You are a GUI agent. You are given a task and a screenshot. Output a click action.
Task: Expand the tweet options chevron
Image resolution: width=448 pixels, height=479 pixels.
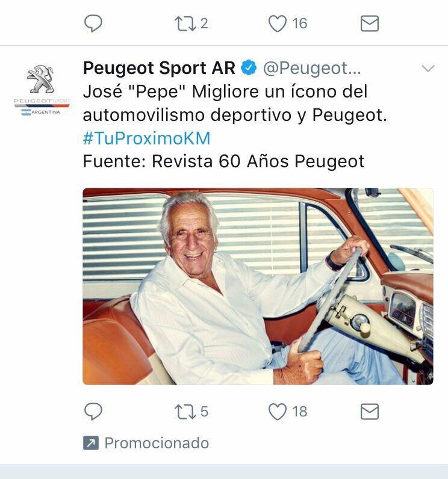click(x=428, y=68)
